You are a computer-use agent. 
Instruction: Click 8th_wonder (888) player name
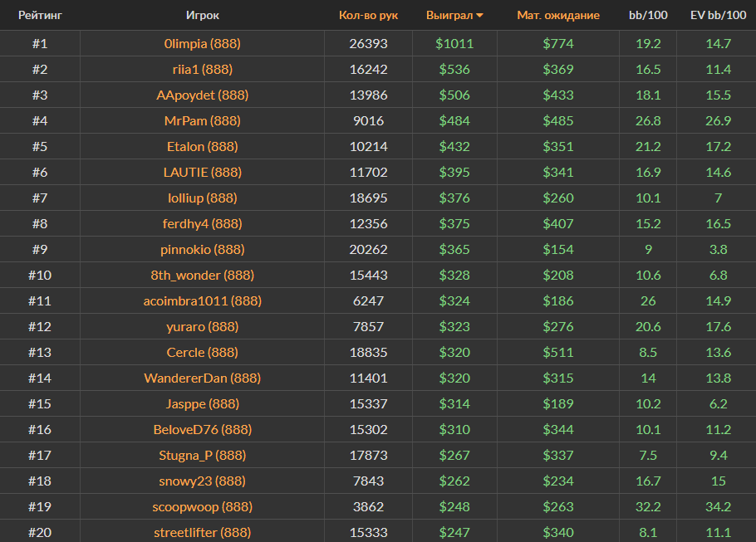[202, 275]
